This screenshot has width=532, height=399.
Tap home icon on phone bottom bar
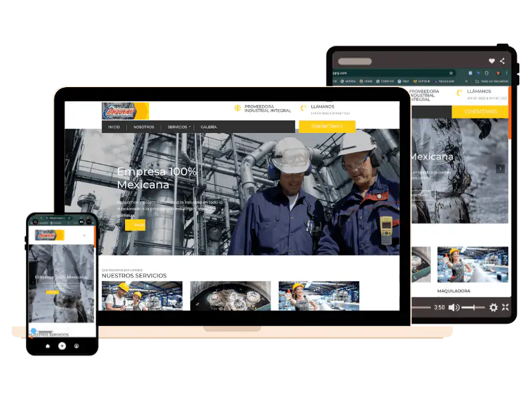coord(47,346)
